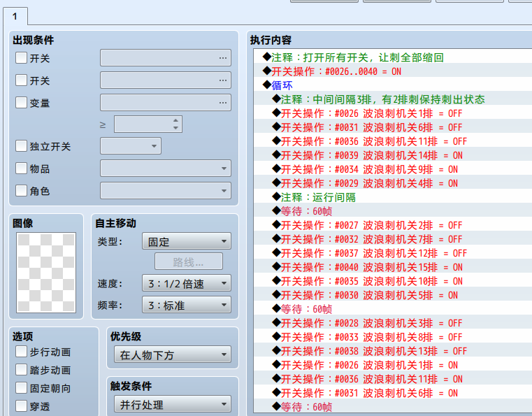
Task: Select 波浪刺机关1排 = OFF command
Action: [393, 113]
